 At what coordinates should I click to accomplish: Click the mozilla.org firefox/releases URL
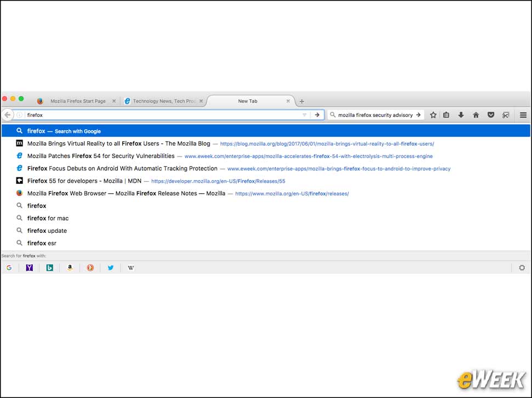292,194
